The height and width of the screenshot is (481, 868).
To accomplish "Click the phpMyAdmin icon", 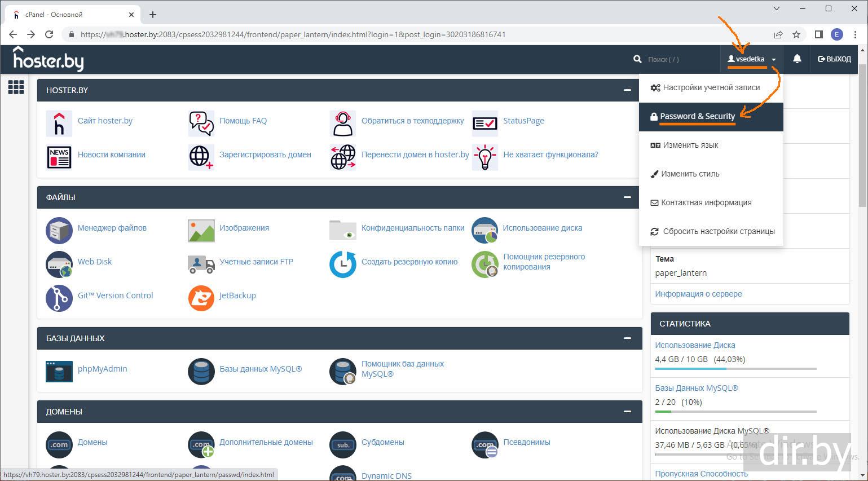I will pos(59,369).
